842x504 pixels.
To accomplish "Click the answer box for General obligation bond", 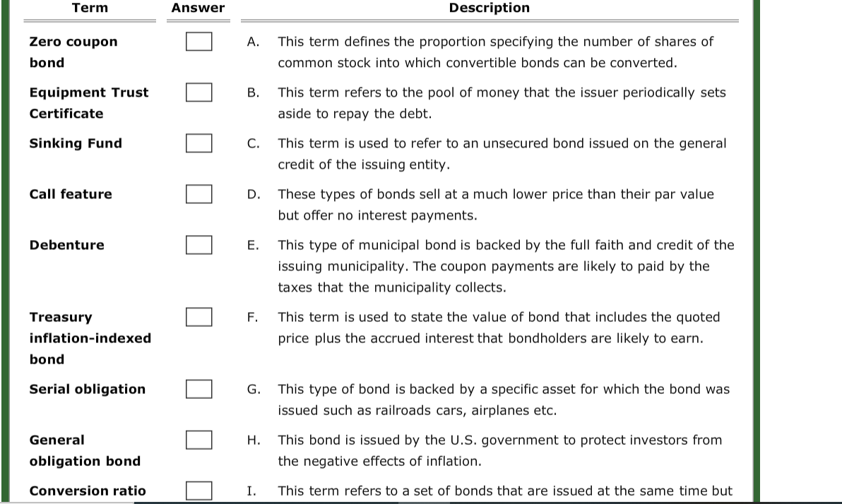I will coord(198,439).
